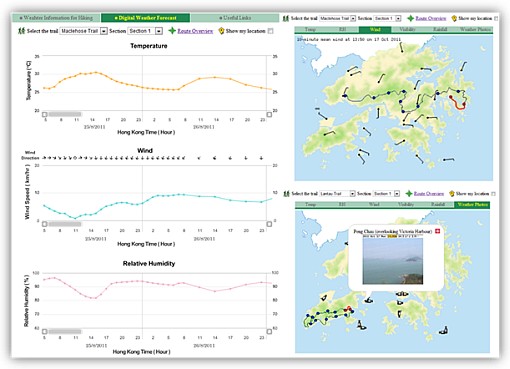Select the Wind tab above the photo map
Screen dimensions: 510x369
pyautogui.click(x=374, y=205)
